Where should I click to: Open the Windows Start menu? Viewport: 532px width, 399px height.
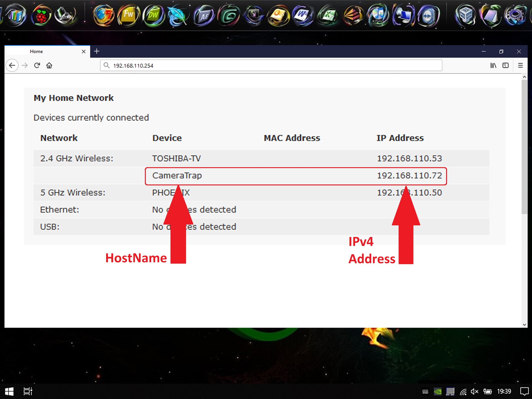click(x=9, y=391)
